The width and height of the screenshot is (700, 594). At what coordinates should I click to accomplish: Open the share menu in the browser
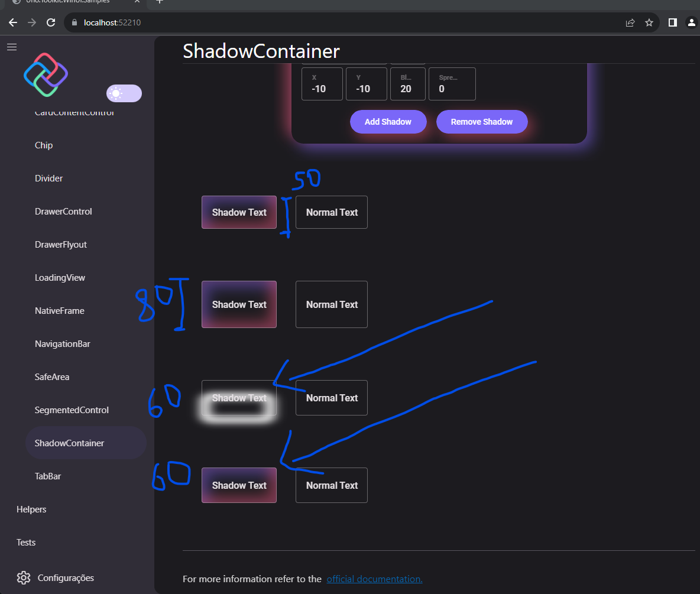coord(630,22)
